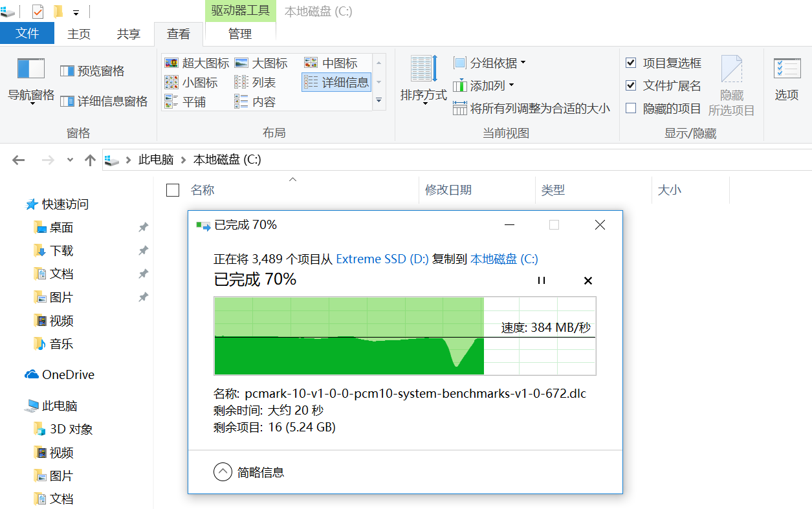
Task: Go up one folder level
Action: tap(91, 160)
